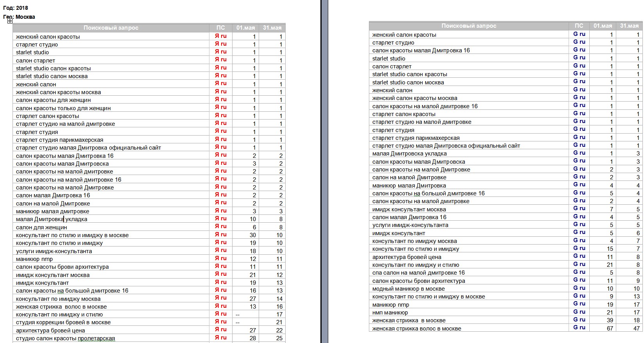The image size is (644, 343).
Task: Click 'Я ru' in the 'студио салон красоты пролетарская' row
Action: point(221,338)
